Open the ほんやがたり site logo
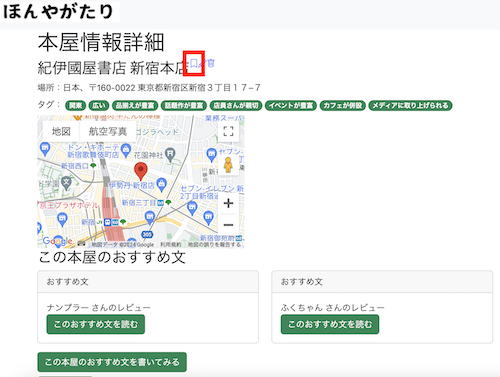The image size is (500, 377). pyautogui.click(x=60, y=11)
